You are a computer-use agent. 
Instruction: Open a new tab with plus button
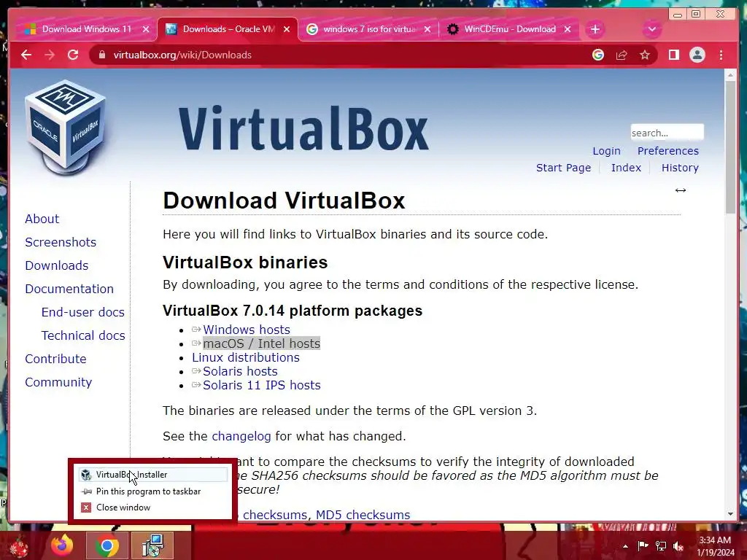(x=595, y=29)
